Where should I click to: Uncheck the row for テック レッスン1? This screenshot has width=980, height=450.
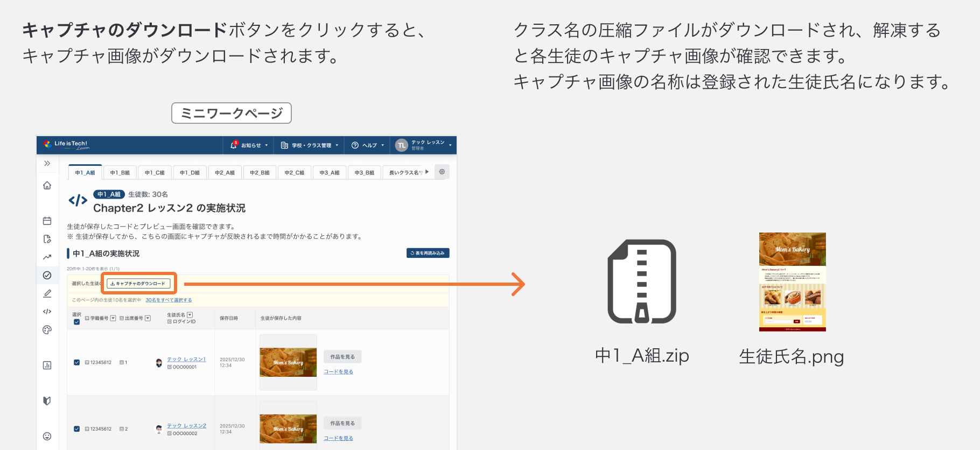tap(76, 362)
